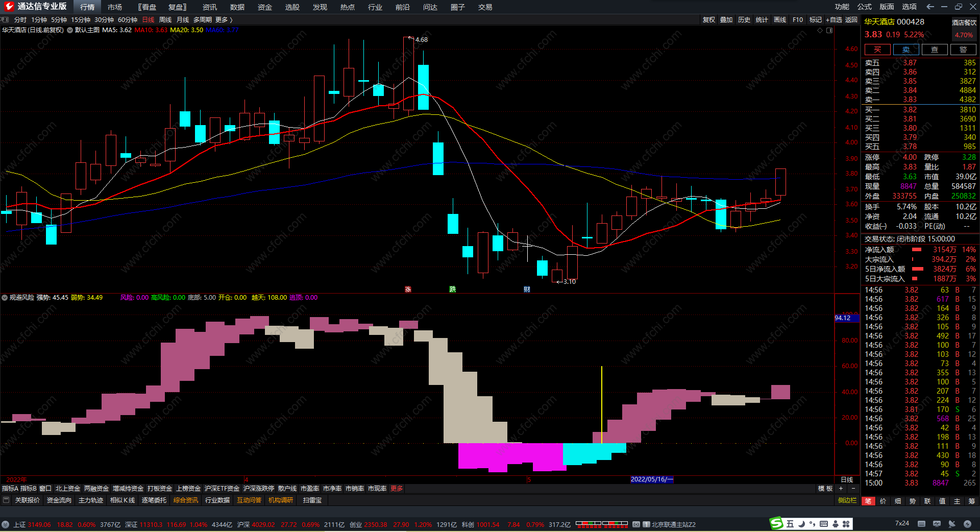Open the 多周期 multi-period selector
980x532 pixels.
pos(203,20)
